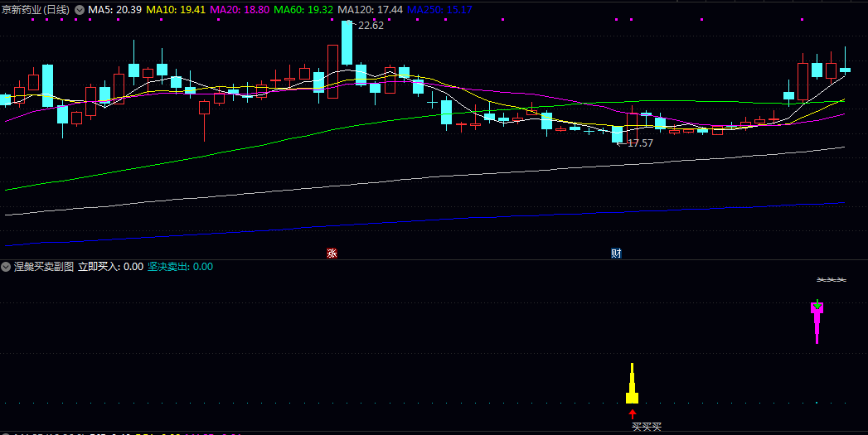Click the 买买买 signal label
The image size is (868, 435).
coord(647,427)
